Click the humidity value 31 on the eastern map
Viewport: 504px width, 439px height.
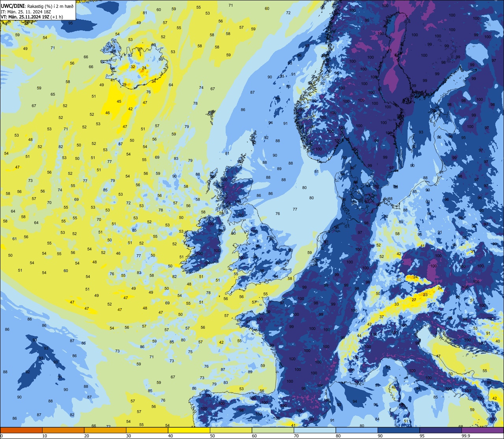coord(472,252)
